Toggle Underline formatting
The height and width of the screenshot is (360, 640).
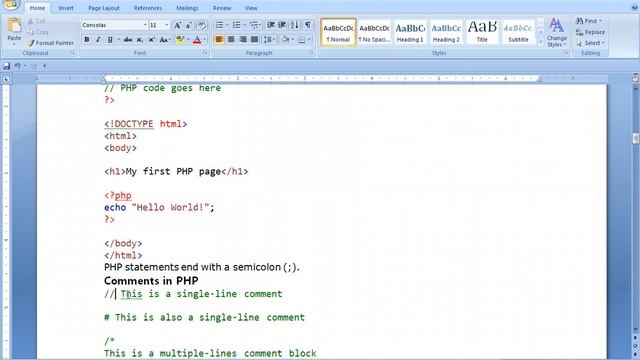click(x=110, y=40)
